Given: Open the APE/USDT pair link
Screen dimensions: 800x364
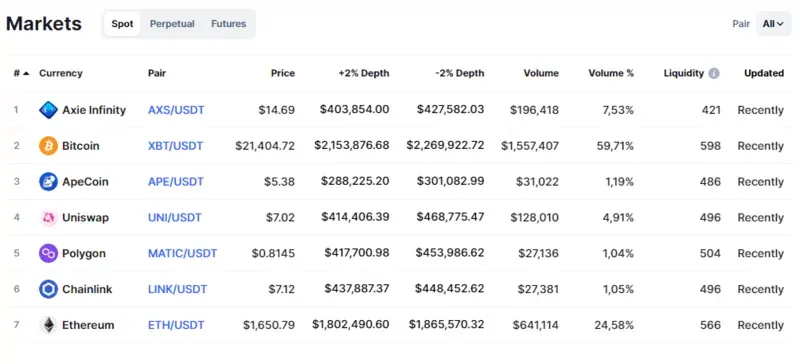Looking at the screenshot, I should coord(176,182).
